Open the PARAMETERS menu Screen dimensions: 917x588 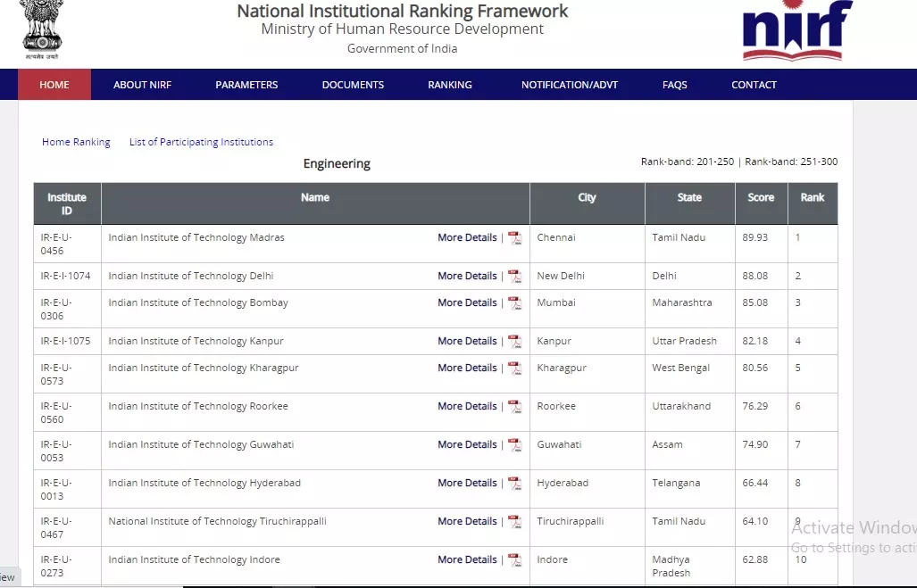pos(246,85)
